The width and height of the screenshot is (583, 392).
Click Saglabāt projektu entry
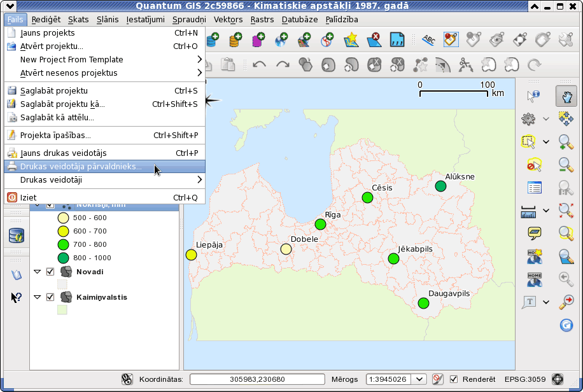point(104,91)
